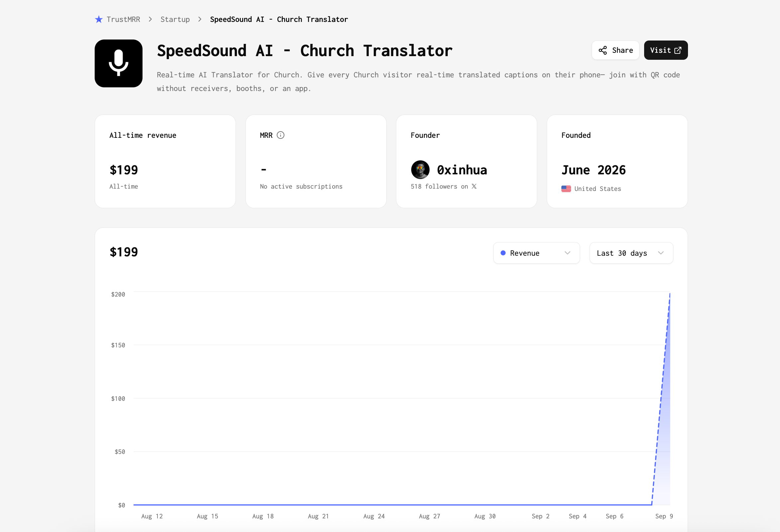Click the Last 30 days chevron arrow
Image resolution: width=780 pixels, height=532 pixels.
point(661,253)
